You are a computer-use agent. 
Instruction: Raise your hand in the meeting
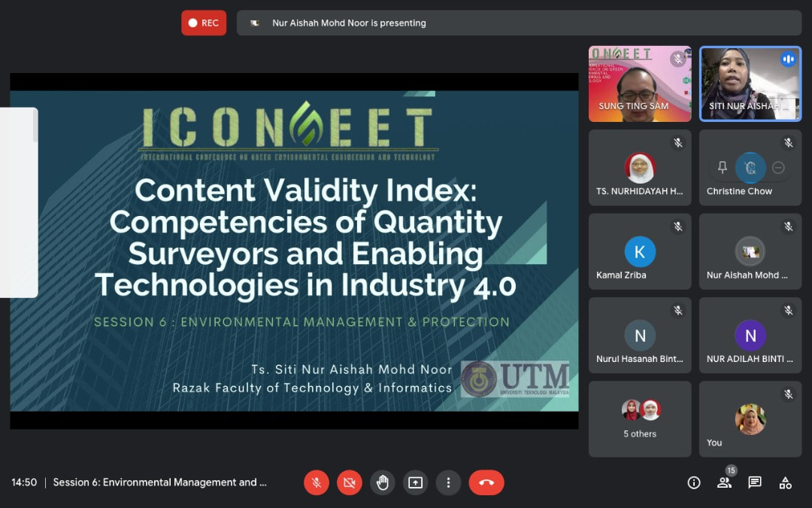383,482
